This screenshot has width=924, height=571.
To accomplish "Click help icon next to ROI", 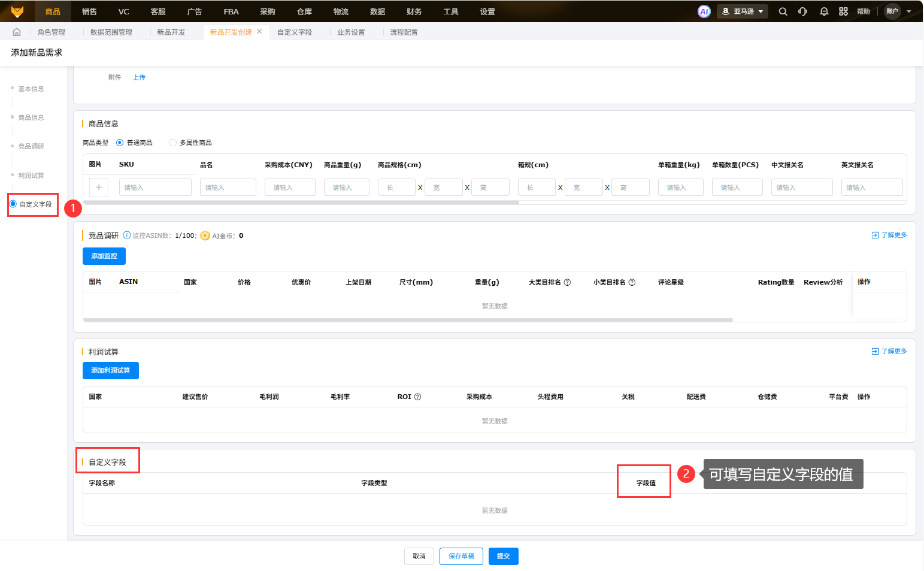I will point(418,397).
